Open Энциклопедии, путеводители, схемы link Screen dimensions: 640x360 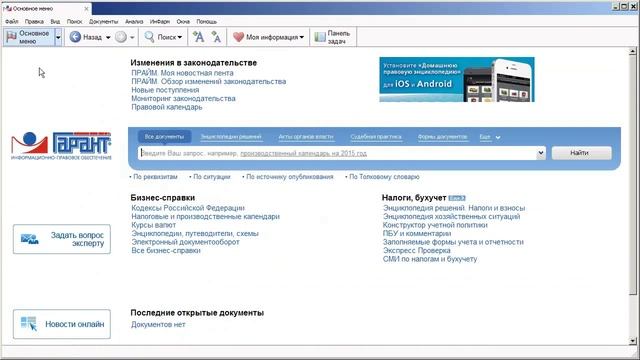coord(195,234)
